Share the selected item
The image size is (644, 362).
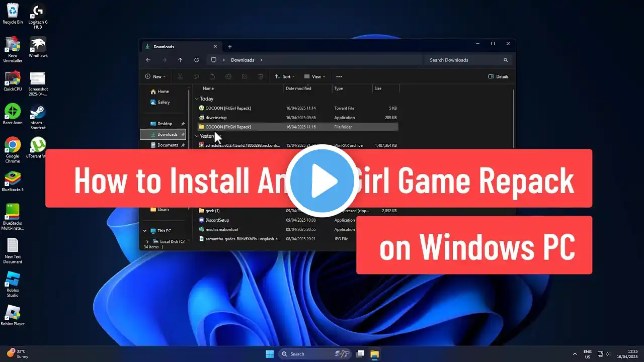pyautogui.click(x=245, y=76)
